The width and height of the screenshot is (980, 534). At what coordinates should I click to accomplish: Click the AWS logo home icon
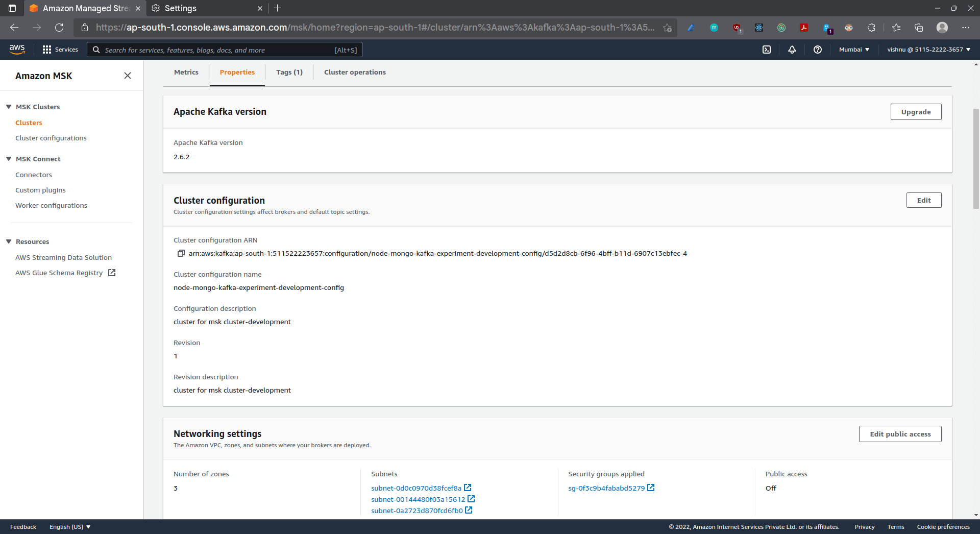tap(17, 50)
